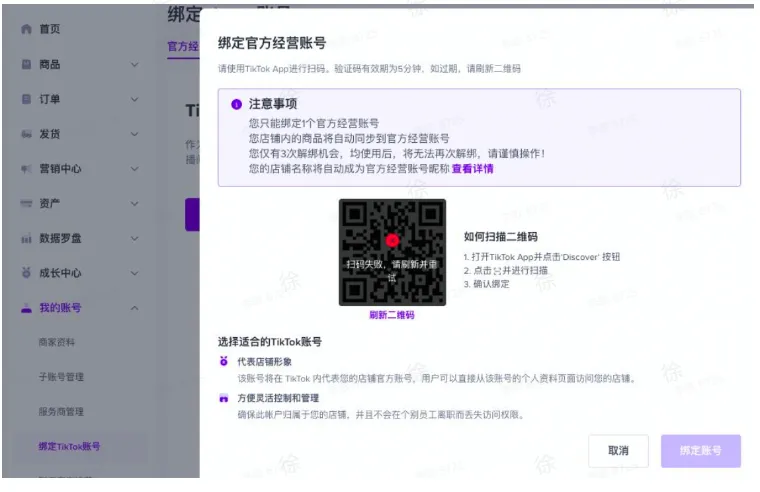
Task: Open 商家资料 submenu item
Action: click(57, 342)
